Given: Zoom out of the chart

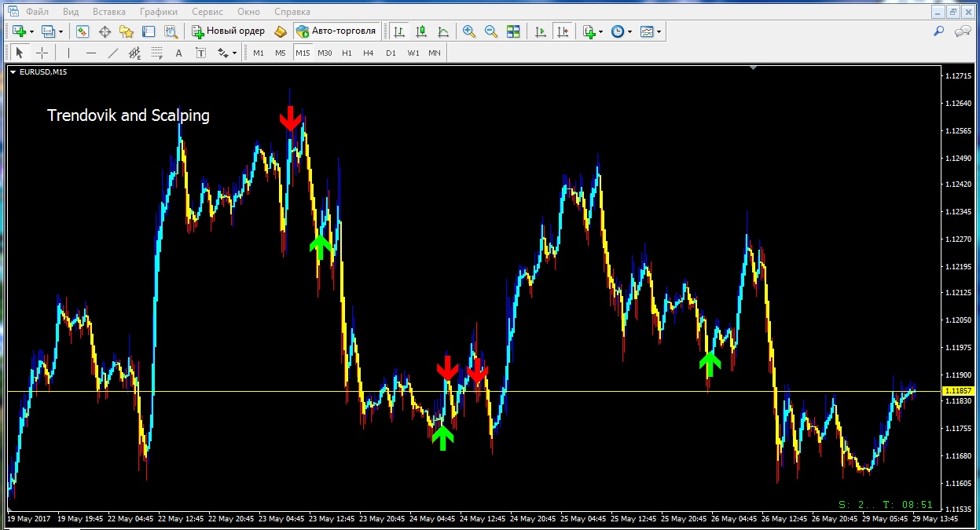Looking at the screenshot, I should pyautogui.click(x=491, y=31).
